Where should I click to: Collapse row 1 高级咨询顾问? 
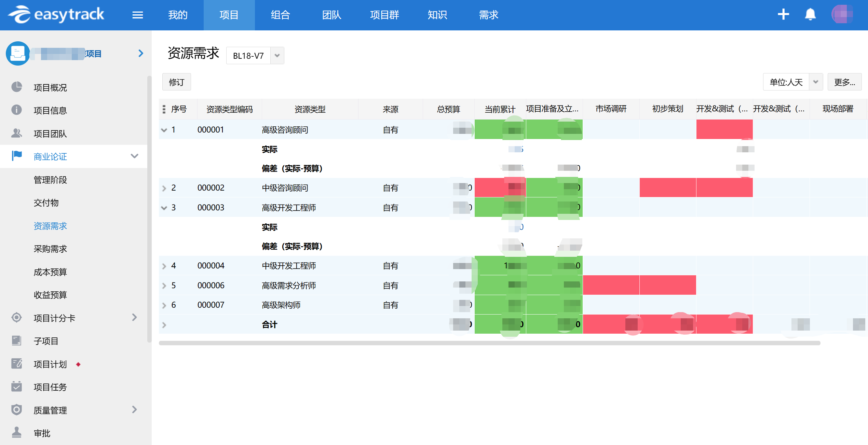coord(164,130)
